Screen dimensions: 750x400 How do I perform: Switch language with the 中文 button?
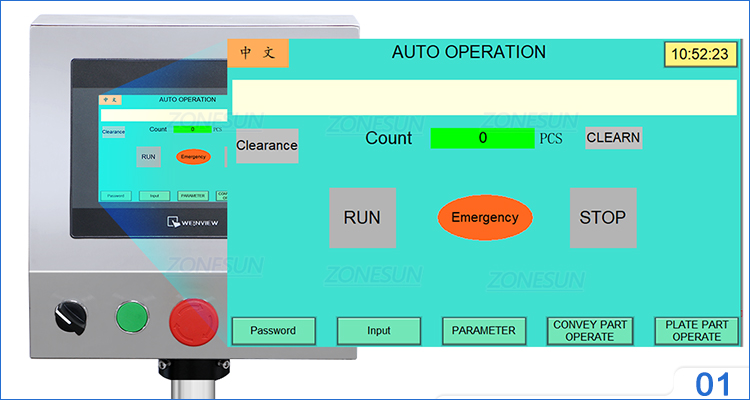258,53
